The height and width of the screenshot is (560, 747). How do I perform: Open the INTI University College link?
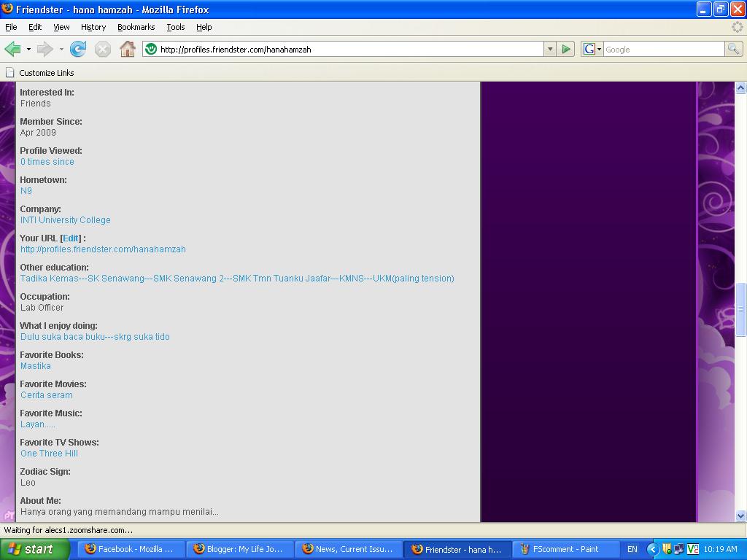[x=65, y=220]
